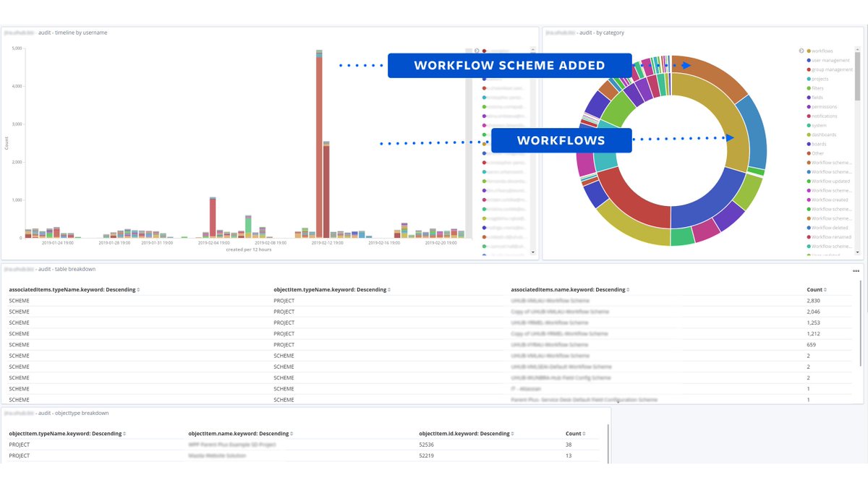
Task: Click the dashboards legend icon
Action: 809,134
